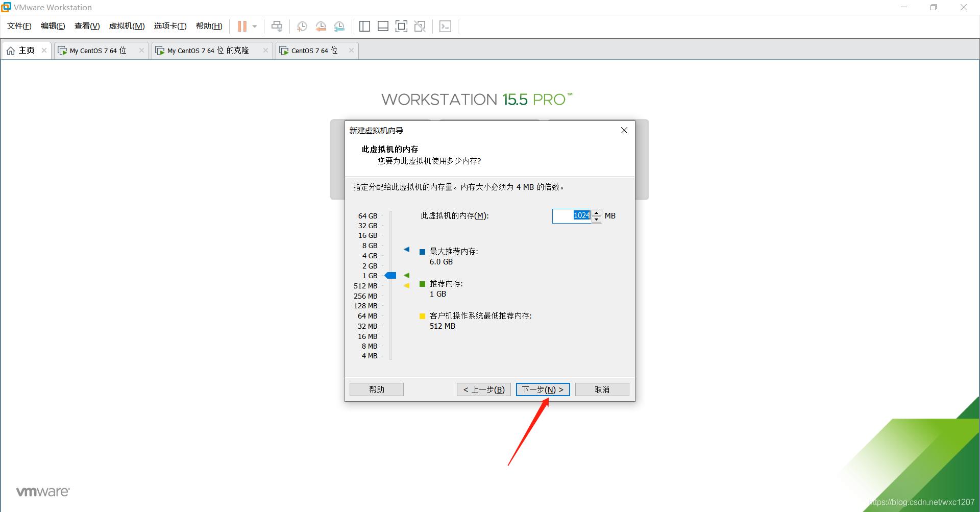Click the revert to snapshot icon
The height and width of the screenshot is (512, 980).
pos(321,27)
